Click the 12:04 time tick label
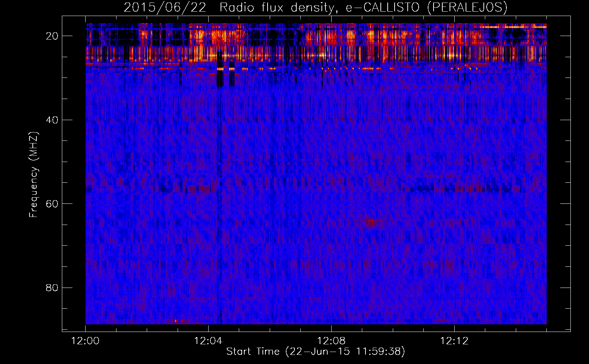589x364 pixels. point(208,341)
